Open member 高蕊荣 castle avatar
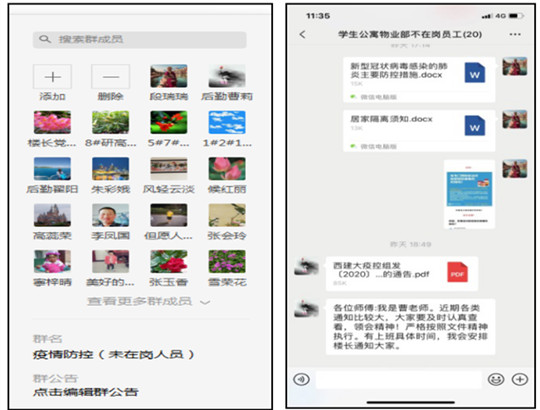This screenshot has height=410, width=540. tap(52, 215)
